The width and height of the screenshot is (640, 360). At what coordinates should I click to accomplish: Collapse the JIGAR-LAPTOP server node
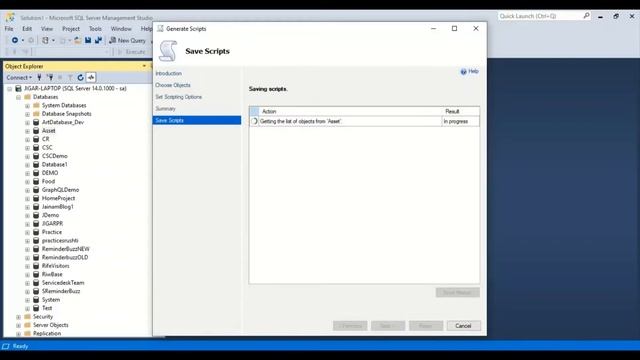click(9, 89)
